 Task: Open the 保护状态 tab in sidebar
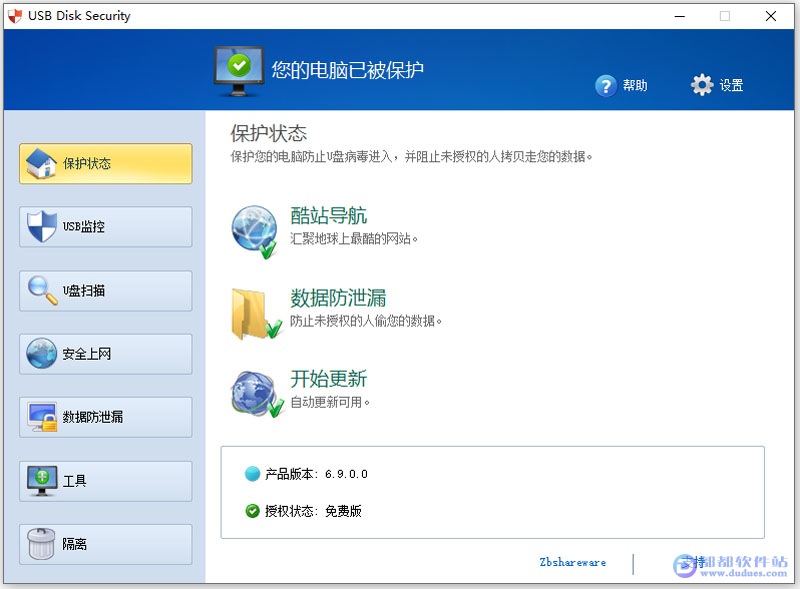tap(106, 163)
